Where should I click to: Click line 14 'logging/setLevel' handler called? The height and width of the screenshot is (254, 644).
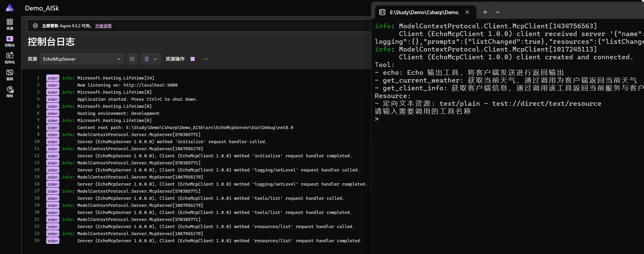(219, 170)
